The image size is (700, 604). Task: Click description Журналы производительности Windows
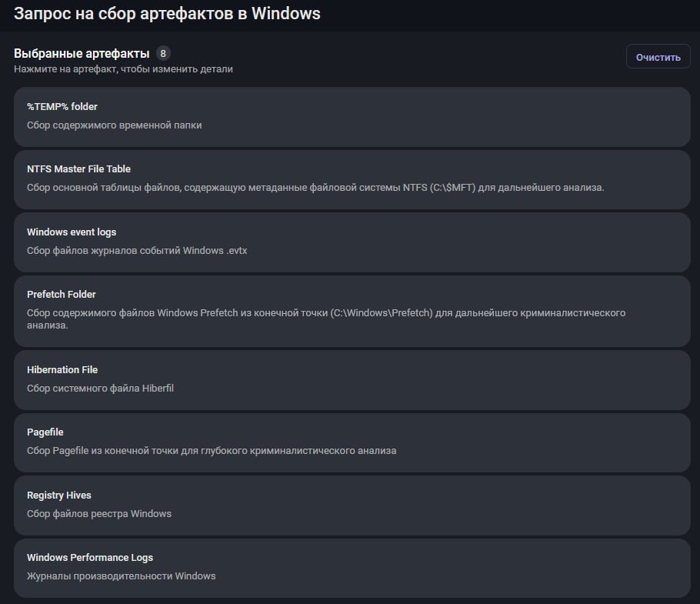121,576
